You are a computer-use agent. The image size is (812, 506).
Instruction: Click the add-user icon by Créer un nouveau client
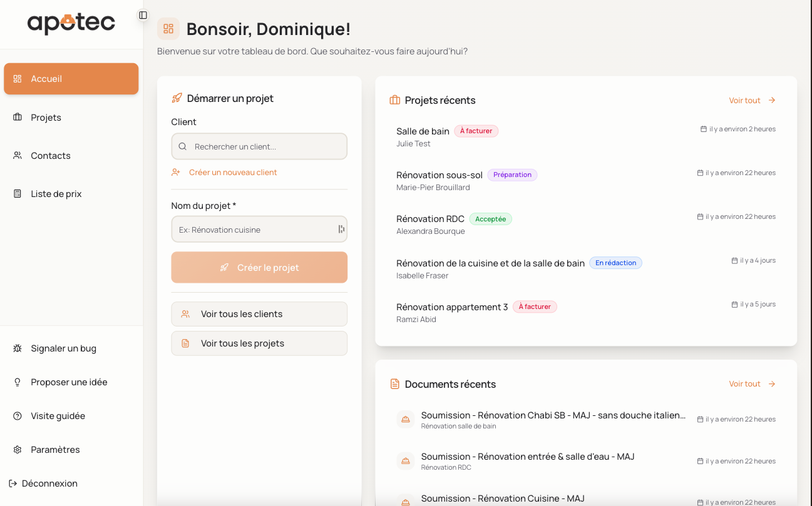[176, 172]
